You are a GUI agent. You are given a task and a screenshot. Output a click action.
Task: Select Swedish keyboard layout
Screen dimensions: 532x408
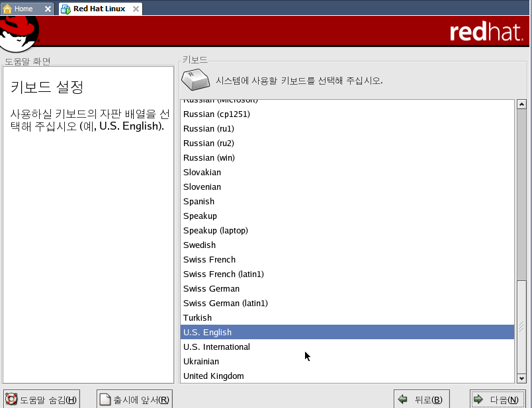click(347, 245)
